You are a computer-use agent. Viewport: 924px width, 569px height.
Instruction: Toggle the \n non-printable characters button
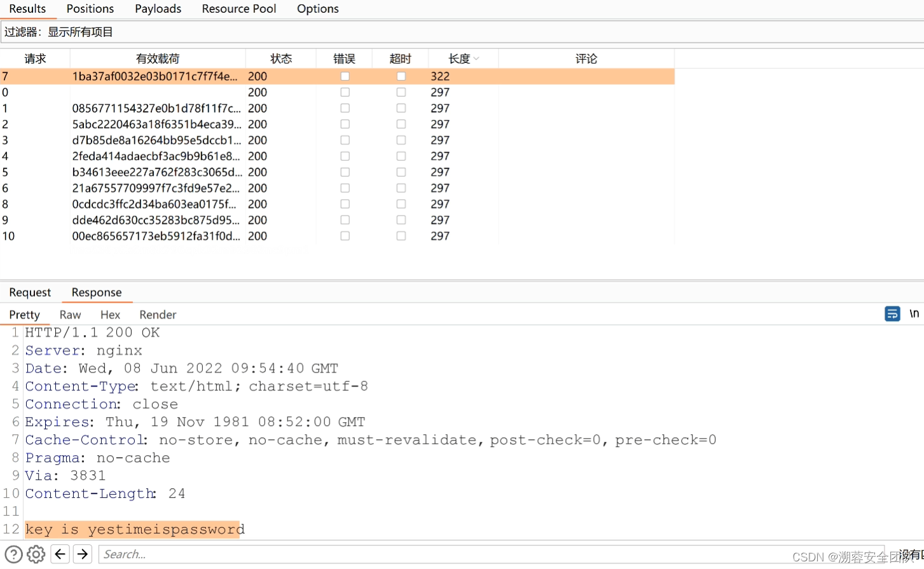click(x=914, y=314)
